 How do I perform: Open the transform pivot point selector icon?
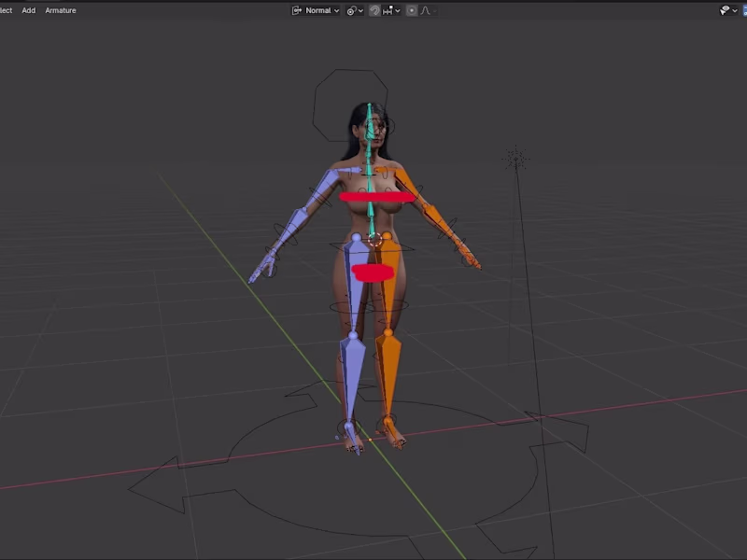[x=351, y=10]
